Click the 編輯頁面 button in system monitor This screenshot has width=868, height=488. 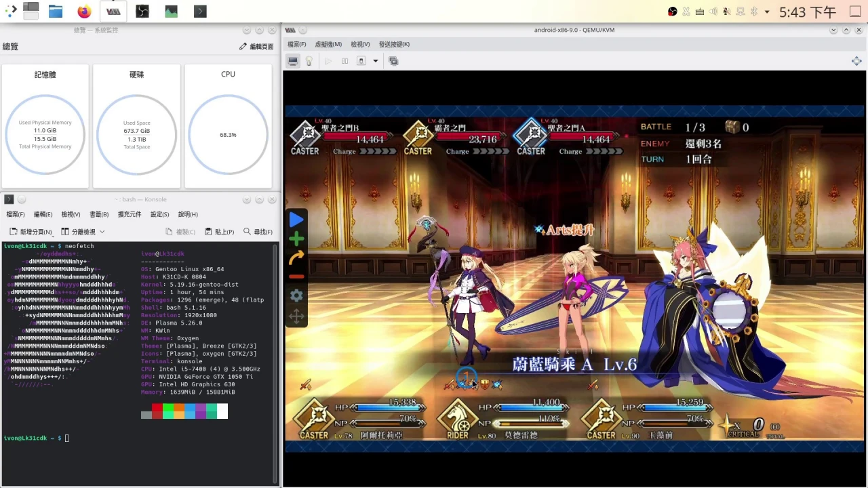click(x=256, y=46)
